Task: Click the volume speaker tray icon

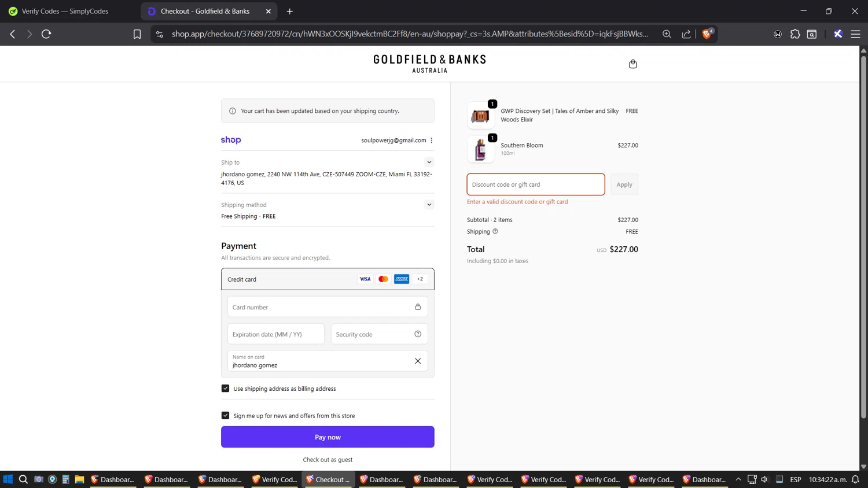Action: (764, 479)
